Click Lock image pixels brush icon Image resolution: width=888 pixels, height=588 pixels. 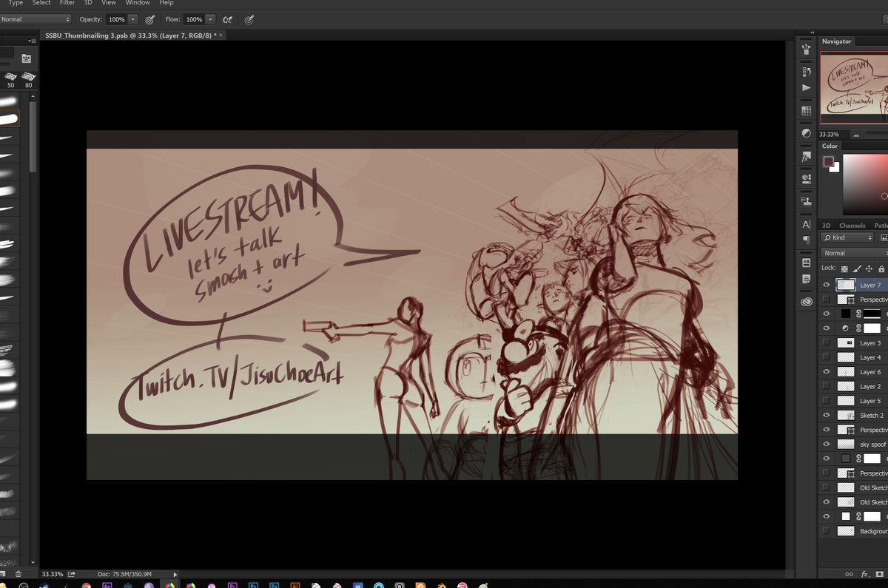857,268
